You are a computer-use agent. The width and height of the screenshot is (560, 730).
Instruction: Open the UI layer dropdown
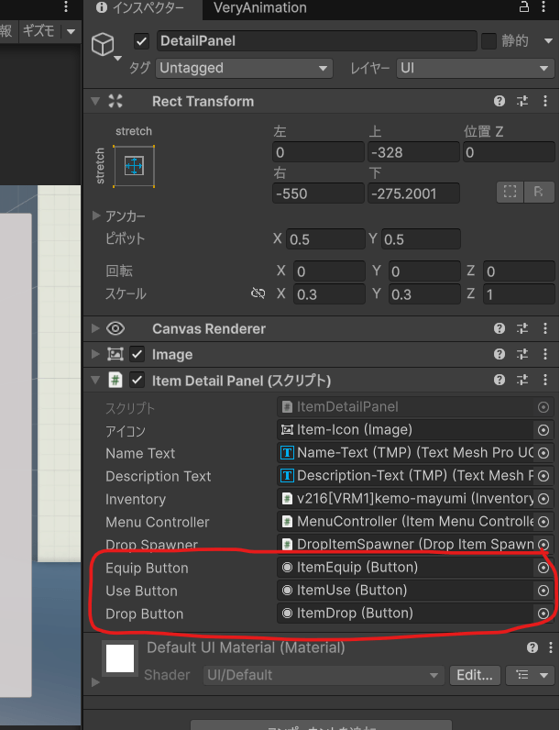pyautogui.click(x=474, y=68)
